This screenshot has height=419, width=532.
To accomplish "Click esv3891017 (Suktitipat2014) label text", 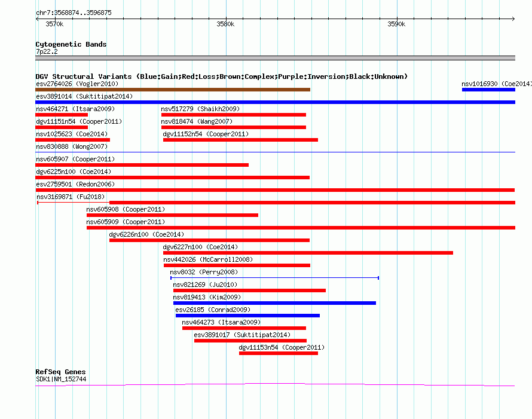I will pos(242,335).
